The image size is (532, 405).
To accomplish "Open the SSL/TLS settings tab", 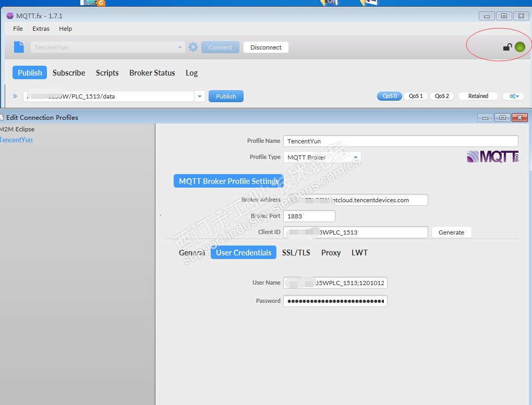I will 296,253.
